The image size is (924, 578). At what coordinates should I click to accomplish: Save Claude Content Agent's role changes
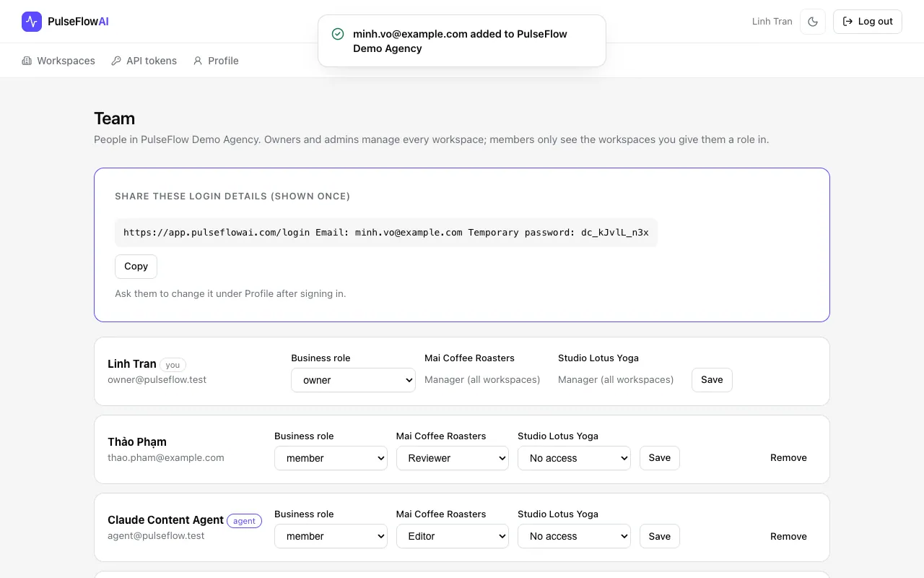[x=660, y=536]
